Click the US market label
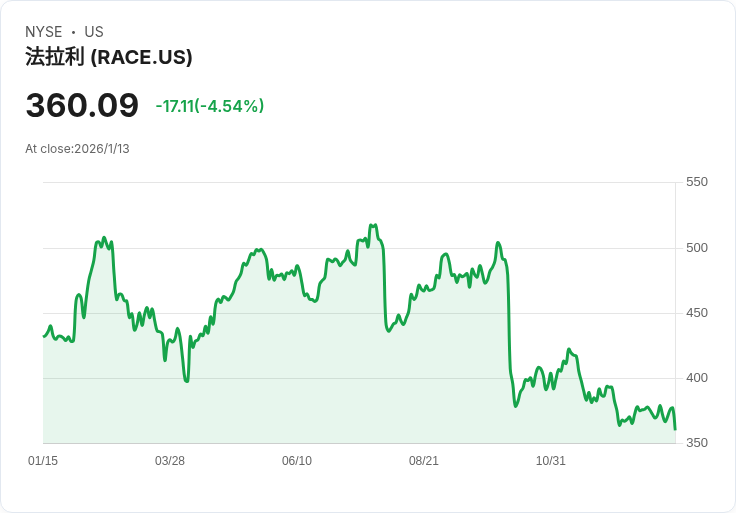The image size is (736, 513). click(x=93, y=32)
